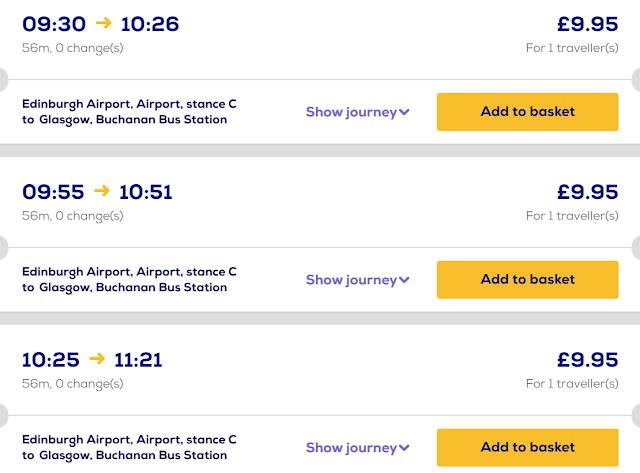This screenshot has width=640, height=473.
Task: Click the £9.95 price on the 10:25 journey
Action: click(587, 359)
